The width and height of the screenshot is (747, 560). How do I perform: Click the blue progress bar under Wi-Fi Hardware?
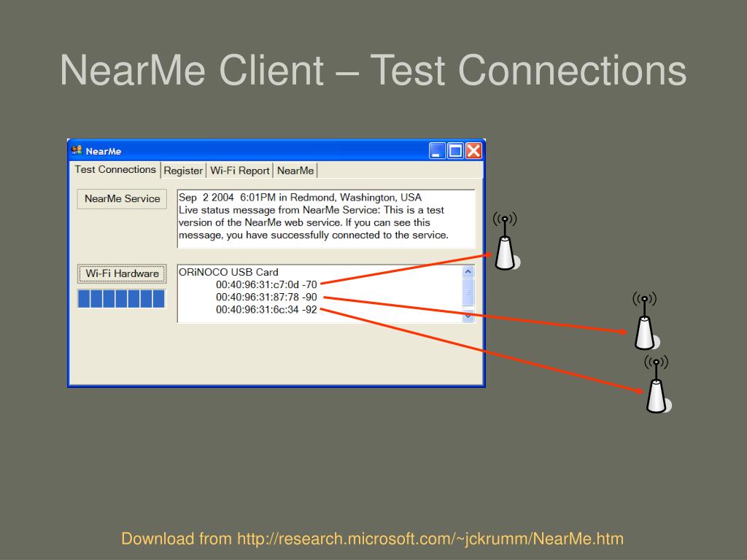122,298
